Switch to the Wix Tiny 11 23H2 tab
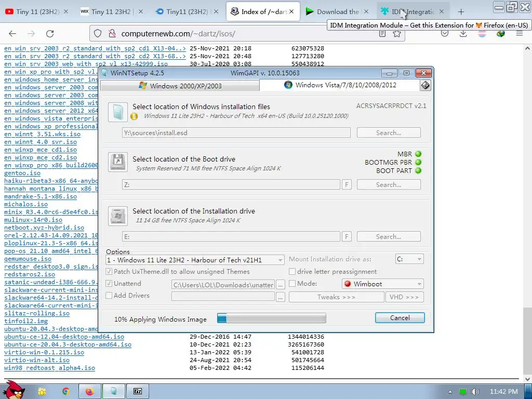This screenshot has height=399, width=532. (x=112, y=11)
